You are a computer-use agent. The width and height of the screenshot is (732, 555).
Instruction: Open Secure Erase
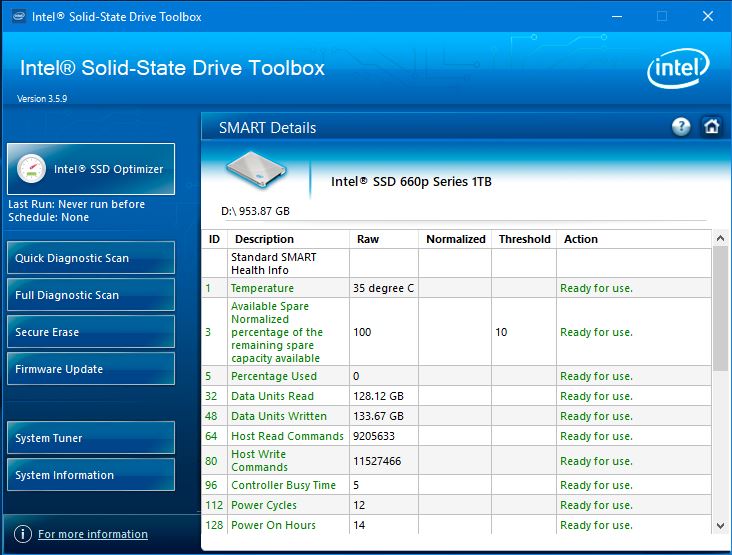coord(91,331)
